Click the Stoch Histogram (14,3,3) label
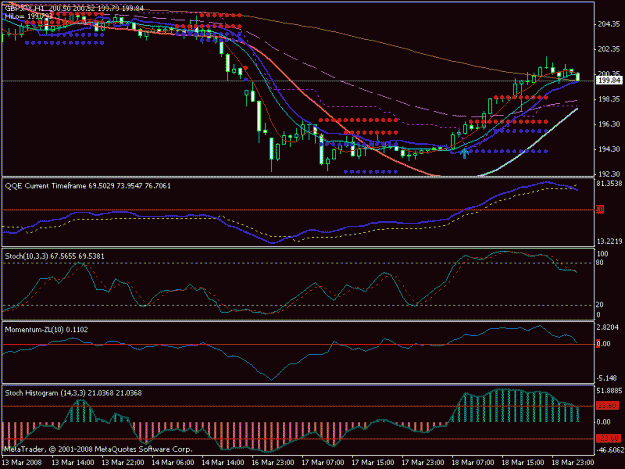 click(x=73, y=393)
